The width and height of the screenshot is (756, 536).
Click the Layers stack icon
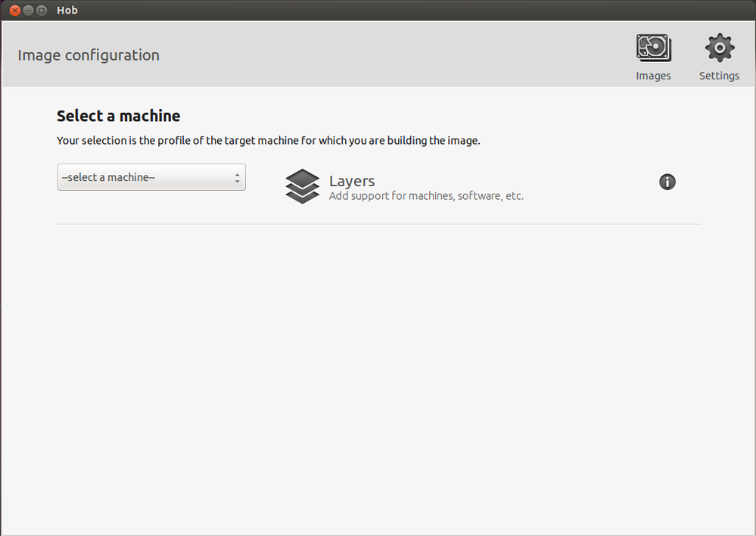[302, 186]
